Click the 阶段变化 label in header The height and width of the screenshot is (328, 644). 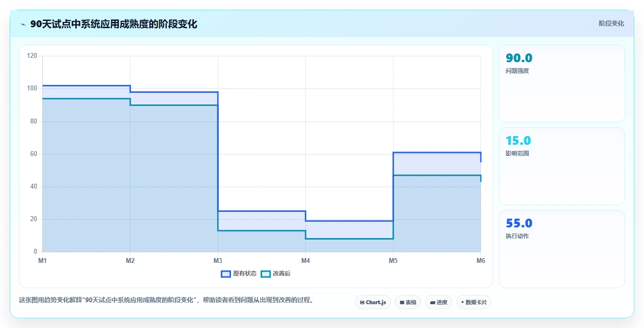click(611, 23)
